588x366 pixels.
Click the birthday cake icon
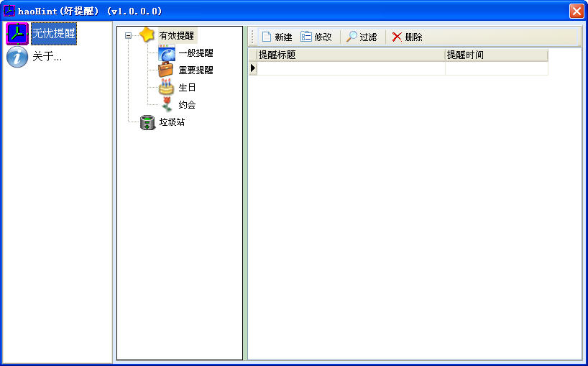coord(167,86)
